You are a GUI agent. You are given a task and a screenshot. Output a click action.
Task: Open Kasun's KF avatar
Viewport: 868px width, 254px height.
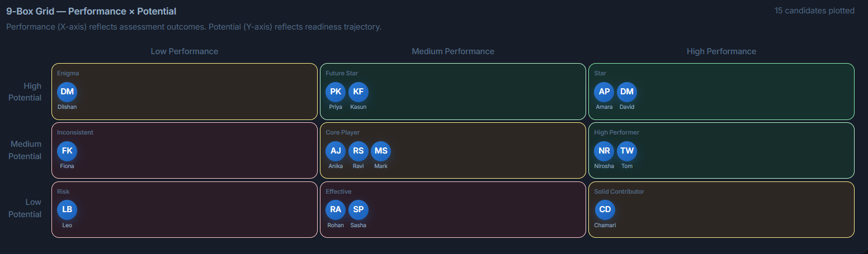[358, 92]
